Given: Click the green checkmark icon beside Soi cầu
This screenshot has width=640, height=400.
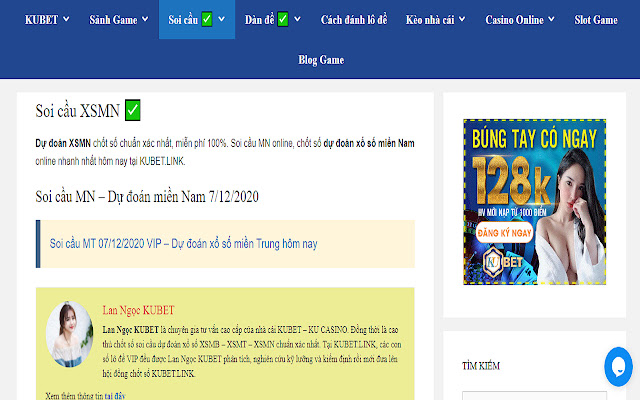Looking at the screenshot, I should click(207, 19).
